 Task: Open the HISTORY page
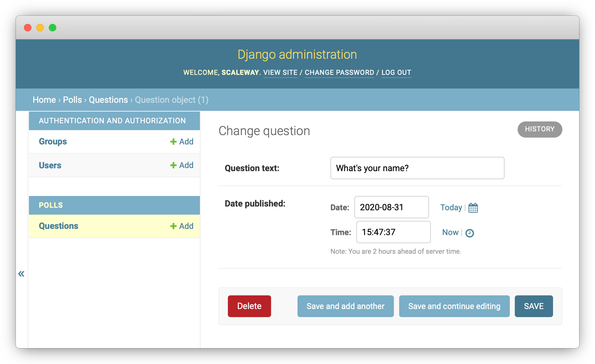[x=540, y=129]
